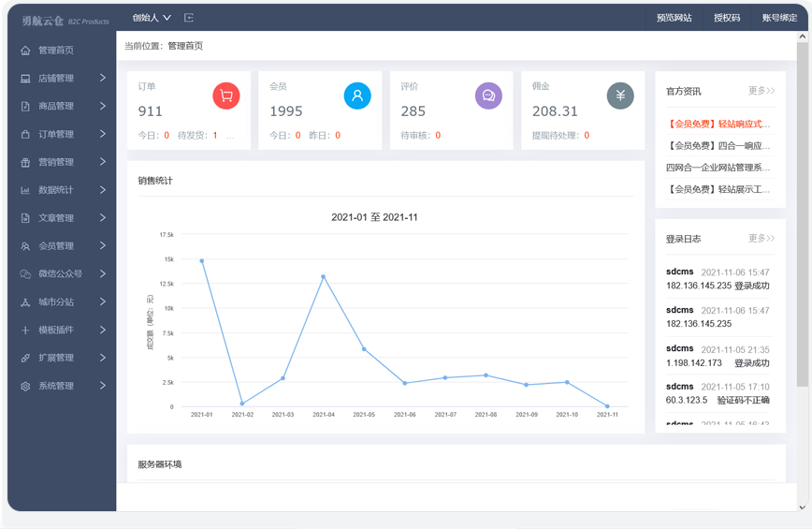Click the gray yen commission icon

click(620, 96)
